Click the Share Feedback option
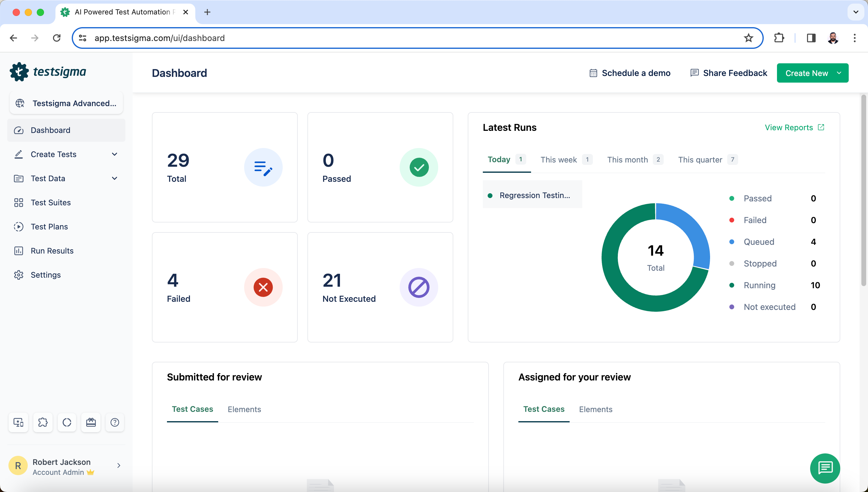This screenshot has width=868, height=492. click(728, 73)
